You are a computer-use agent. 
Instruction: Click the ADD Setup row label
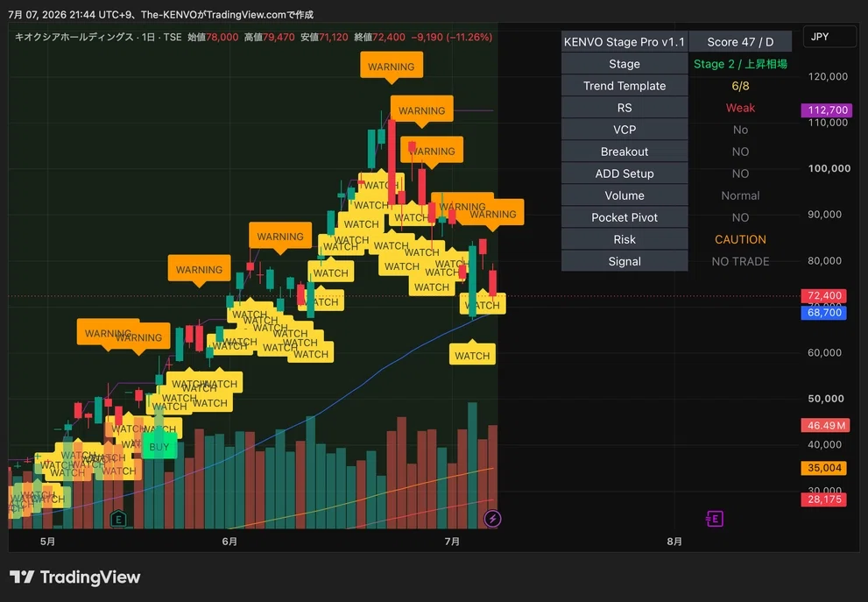tap(625, 174)
